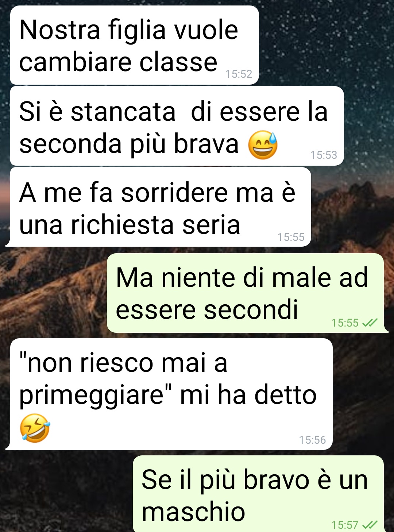Tap message "A me fa sorridere ma è una richiesta seria"
The image size is (394, 532).
tap(161, 207)
